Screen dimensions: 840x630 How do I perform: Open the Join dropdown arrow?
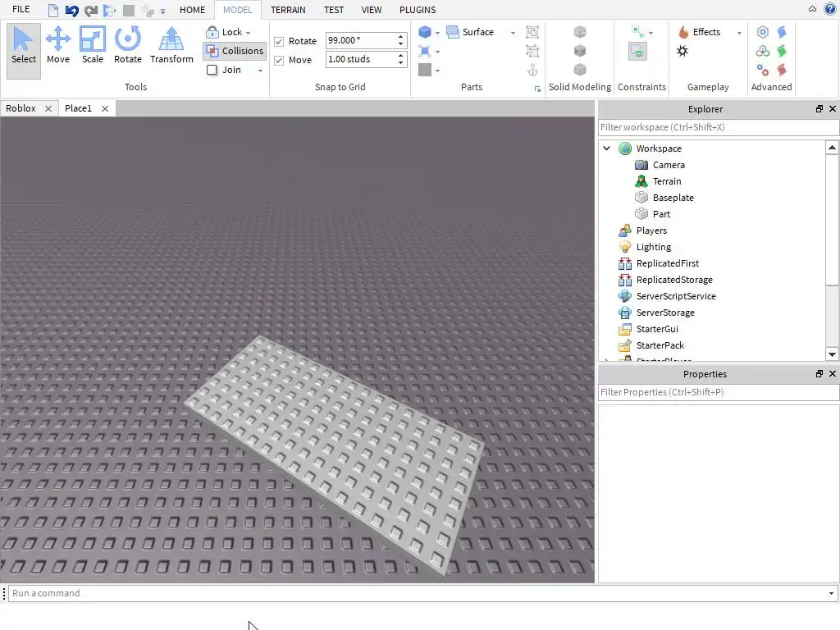tap(260, 71)
